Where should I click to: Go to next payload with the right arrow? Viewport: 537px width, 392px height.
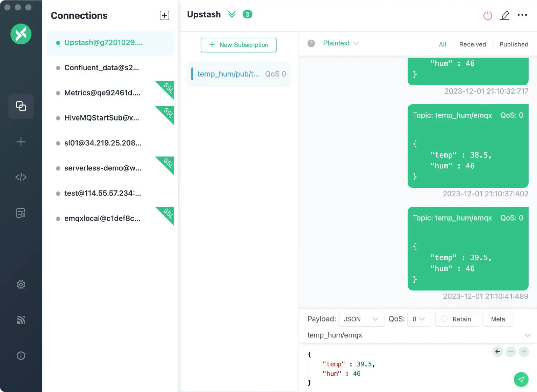pos(524,351)
